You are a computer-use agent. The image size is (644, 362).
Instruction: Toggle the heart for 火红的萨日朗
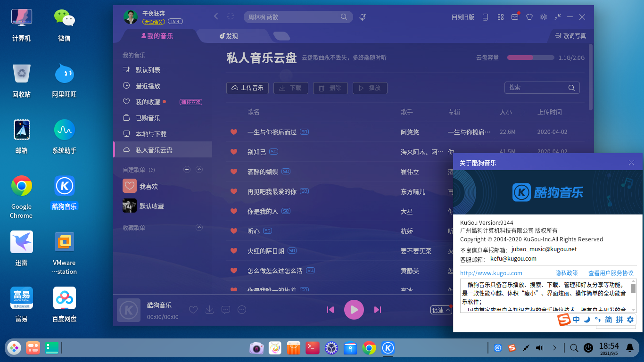click(x=234, y=251)
